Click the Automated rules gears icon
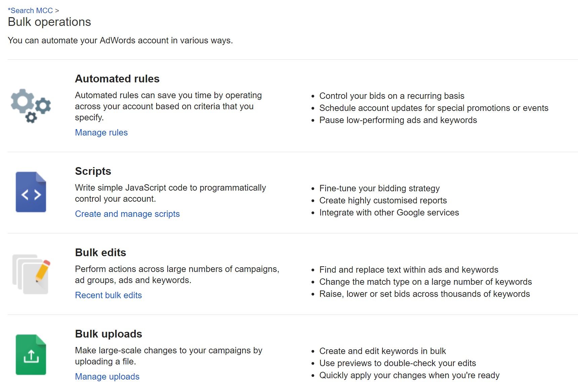 (31, 106)
